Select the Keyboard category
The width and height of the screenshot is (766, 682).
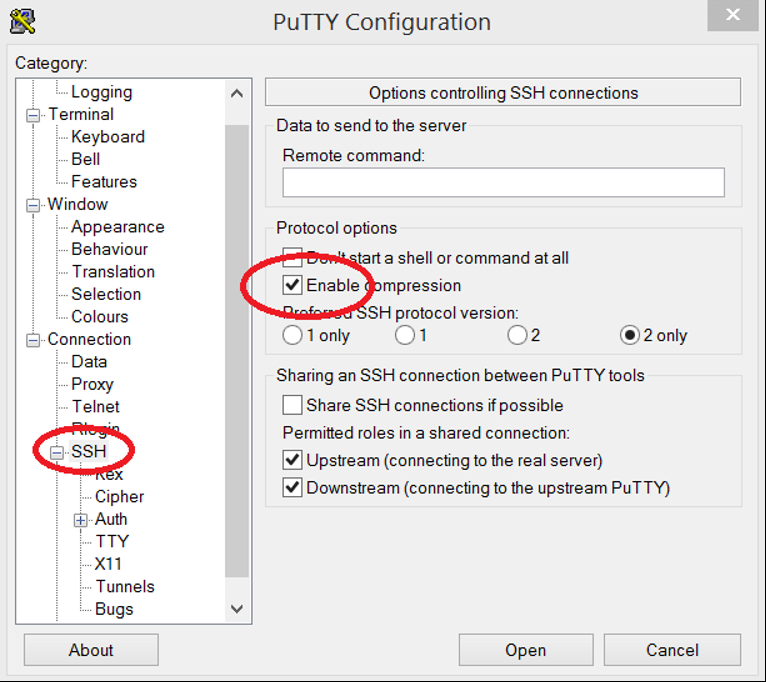tap(108, 137)
